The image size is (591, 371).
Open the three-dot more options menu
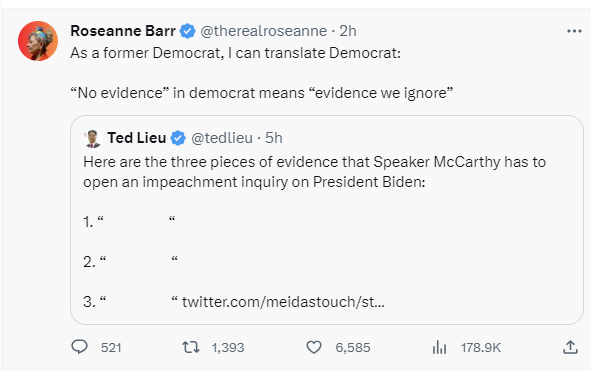pos(574,31)
